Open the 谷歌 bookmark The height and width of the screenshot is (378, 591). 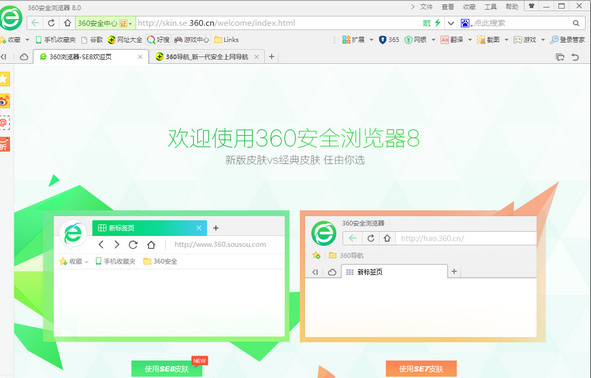[x=92, y=40]
